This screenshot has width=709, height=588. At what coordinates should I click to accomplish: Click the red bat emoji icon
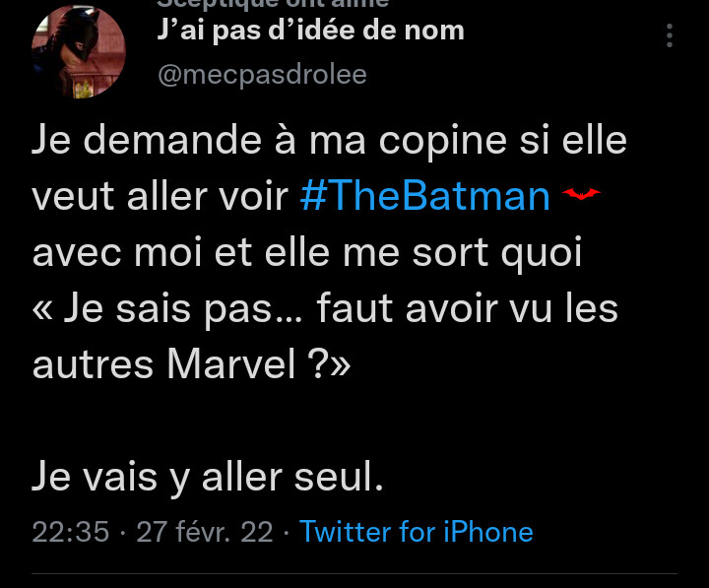point(582,194)
